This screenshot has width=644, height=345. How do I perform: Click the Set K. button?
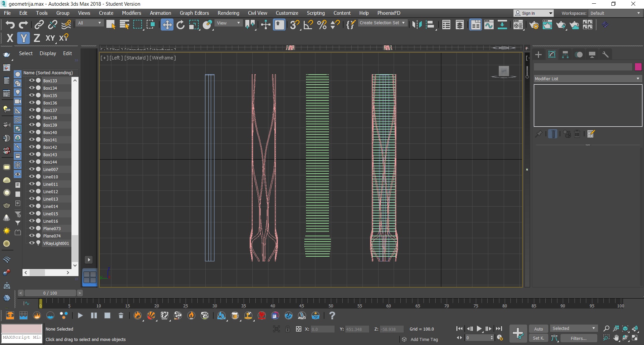[x=538, y=338]
